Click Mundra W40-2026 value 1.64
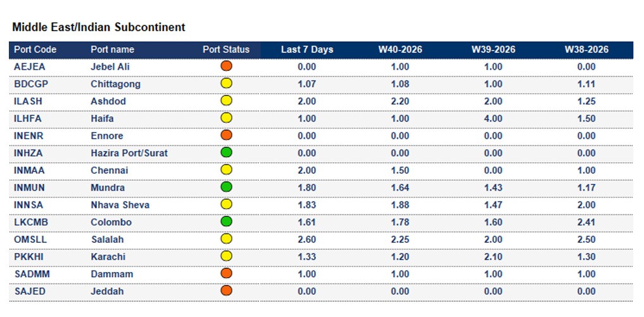The height and width of the screenshot is (317, 644). (400, 188)
